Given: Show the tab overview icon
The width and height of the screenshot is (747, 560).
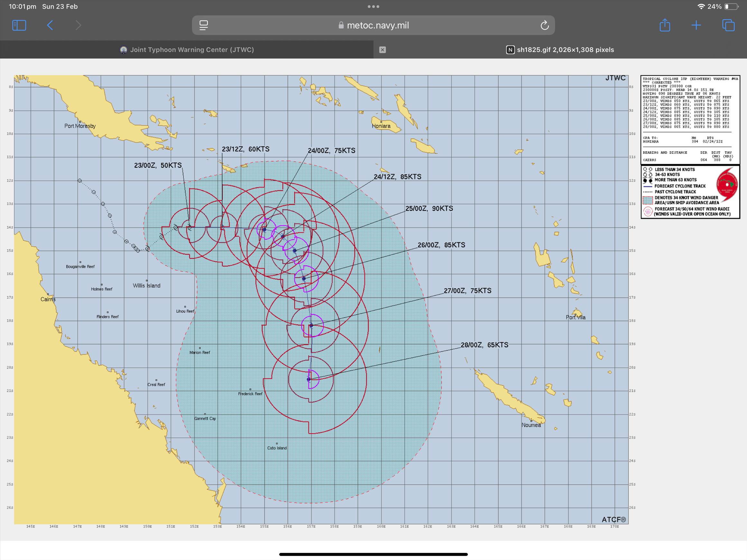Looking at the screenshot, I should tap(728, 25).
